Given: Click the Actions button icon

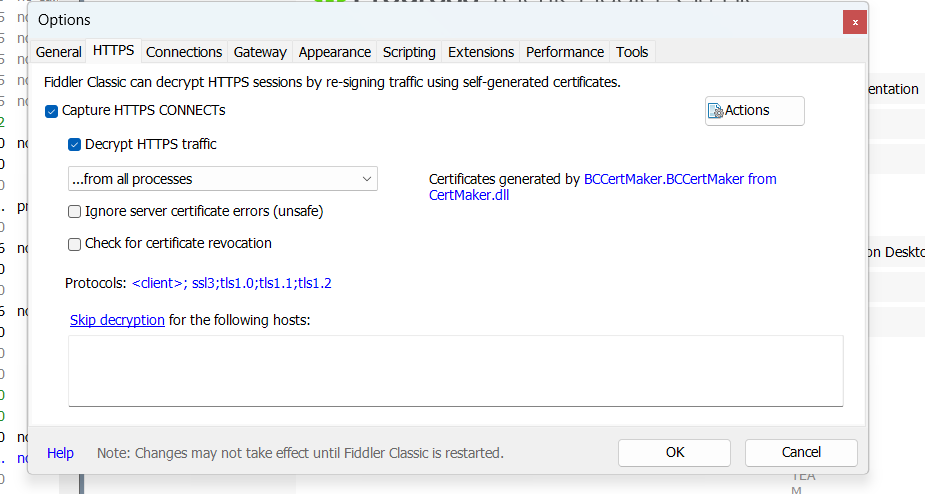Looking at the screenshot, I should tap(715, 111).
